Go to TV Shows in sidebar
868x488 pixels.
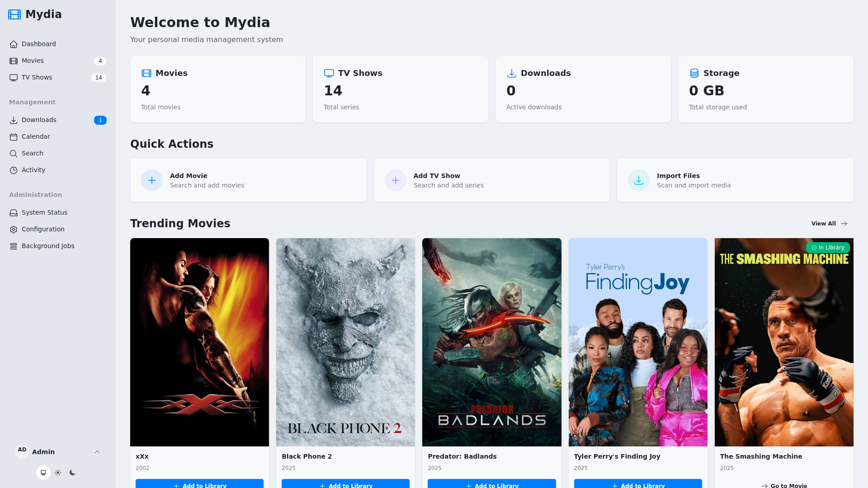coord(37,77)
